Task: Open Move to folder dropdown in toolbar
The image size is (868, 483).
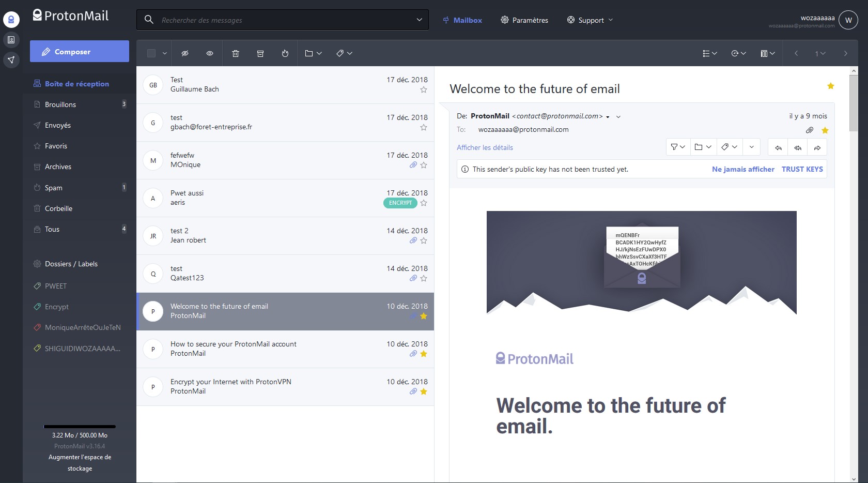Action: [x=314, y=53]
